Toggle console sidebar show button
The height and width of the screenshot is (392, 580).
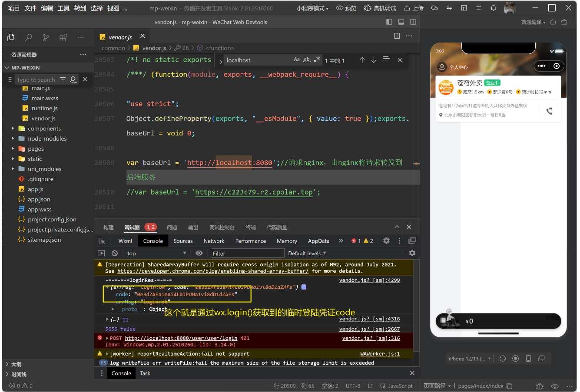point(102,253)
